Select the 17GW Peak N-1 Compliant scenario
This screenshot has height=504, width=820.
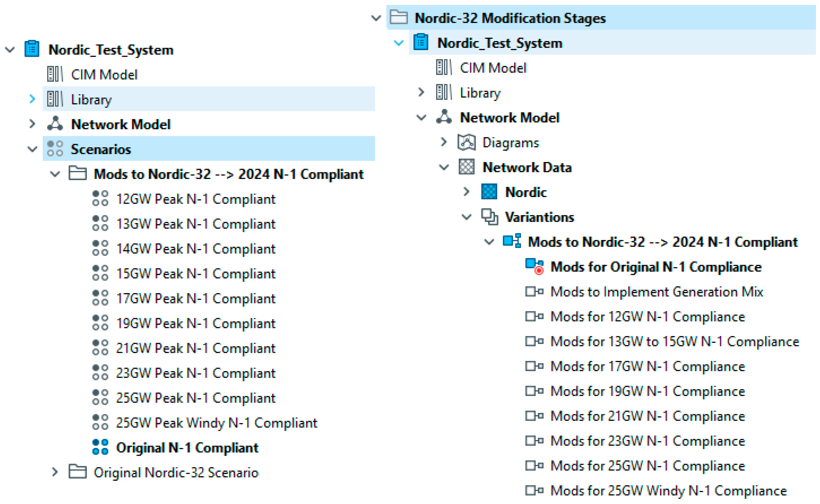point(196,298)
